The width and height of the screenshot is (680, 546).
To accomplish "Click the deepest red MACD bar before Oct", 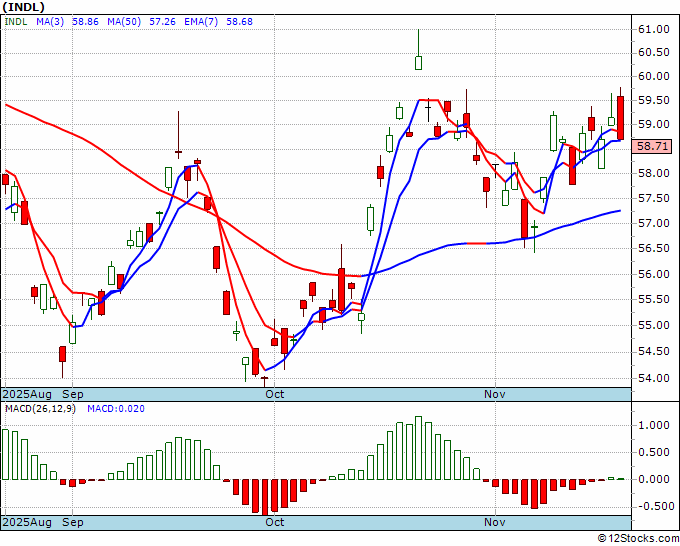I will click(x=265, y=497).
